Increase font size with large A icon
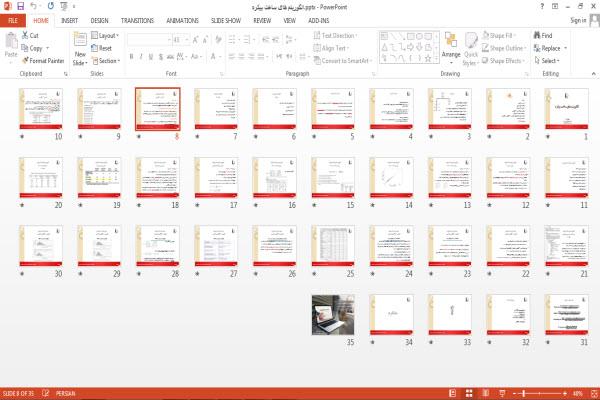Image resolution: width=600 pixels, height=400 pixels. tap(196, 39)
